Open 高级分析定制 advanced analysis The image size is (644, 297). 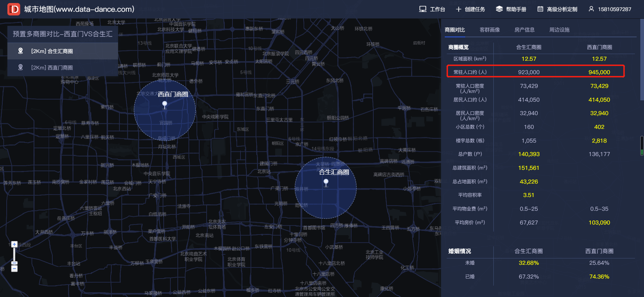562,9
